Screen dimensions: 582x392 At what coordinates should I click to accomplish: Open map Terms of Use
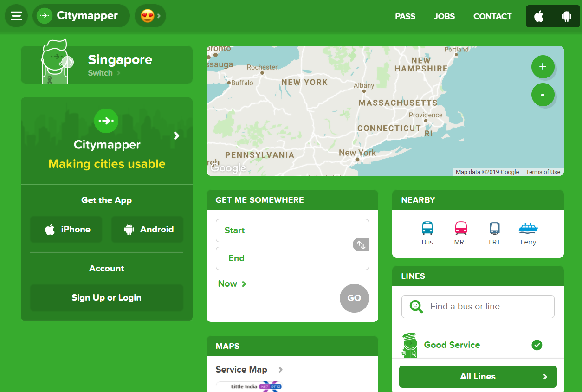click(x=543, y=172)
